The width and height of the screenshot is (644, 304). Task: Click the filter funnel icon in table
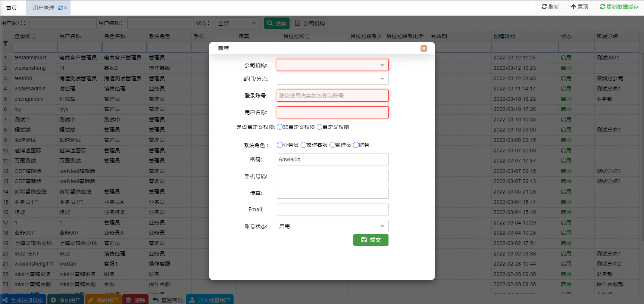click(6, 44)
